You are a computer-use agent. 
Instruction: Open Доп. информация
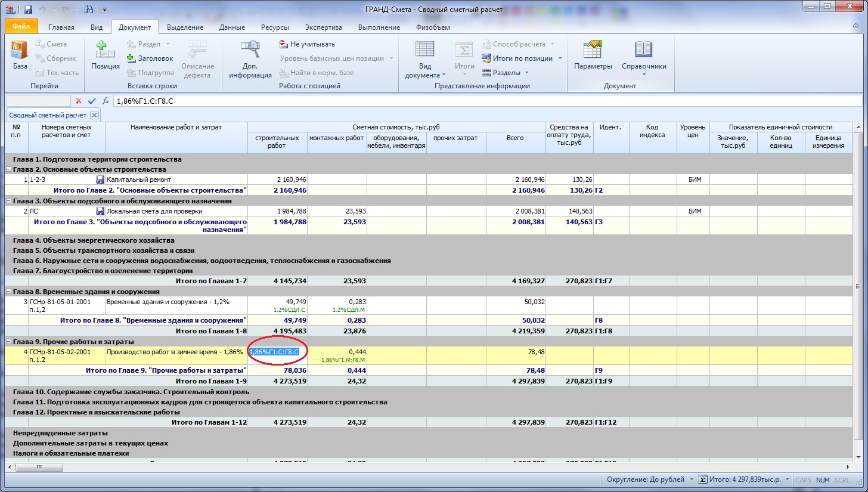pos(250,58)
